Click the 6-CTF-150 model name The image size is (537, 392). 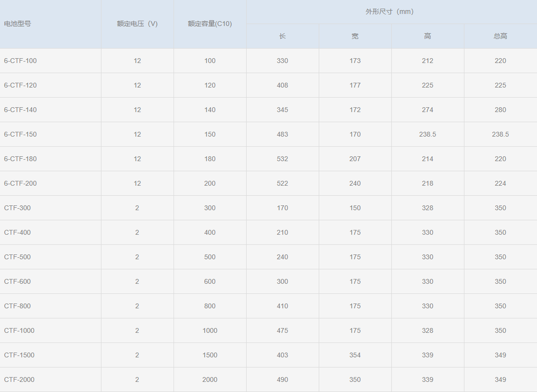(x=20, y=134)
